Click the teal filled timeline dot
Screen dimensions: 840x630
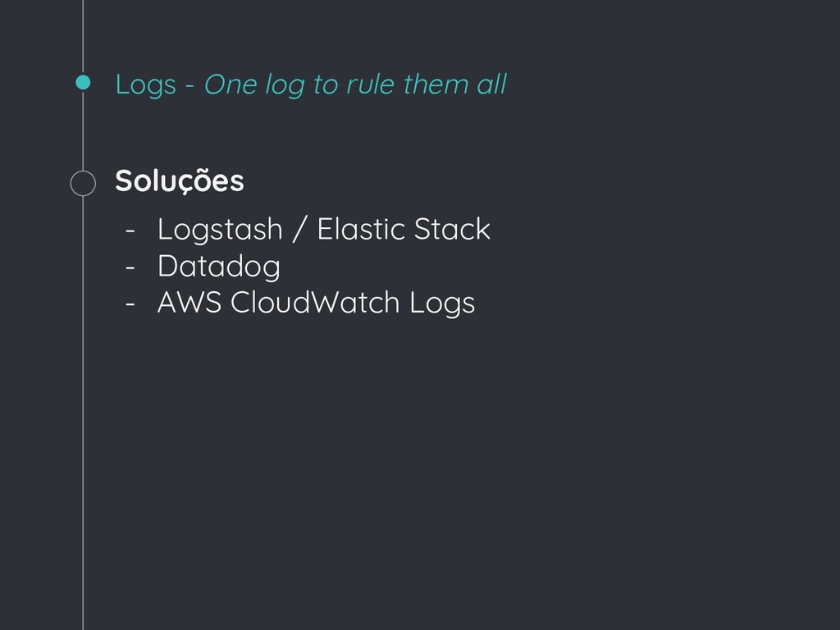[x=83, y=83]
